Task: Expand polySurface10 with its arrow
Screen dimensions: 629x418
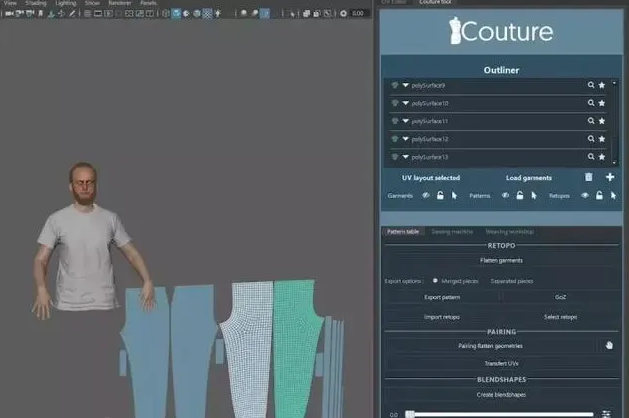Action: pos(406,103)
